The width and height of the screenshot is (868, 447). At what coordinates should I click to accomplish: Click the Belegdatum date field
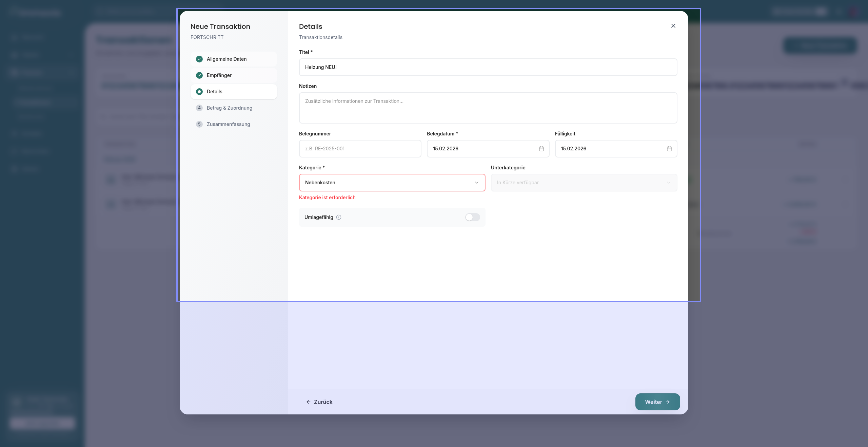[481, 149]
